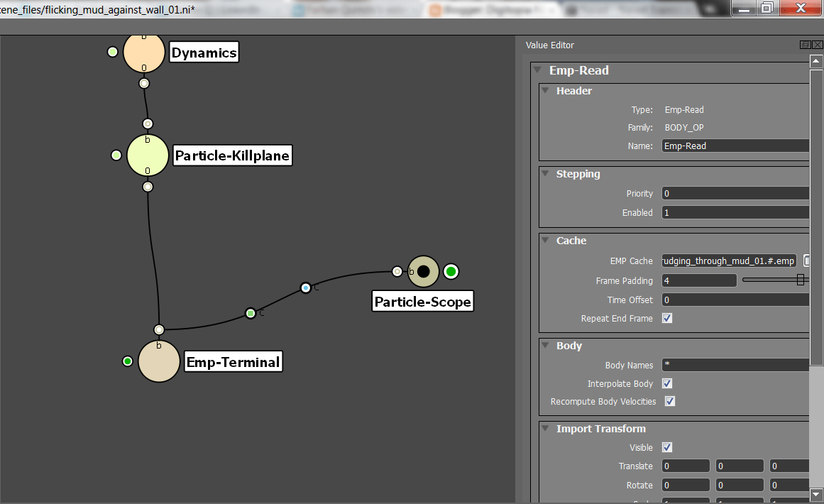The height and width of the screenshot is (504, 824).
Task: Close the Value Editor panel
Action: (x=817, y=45)
